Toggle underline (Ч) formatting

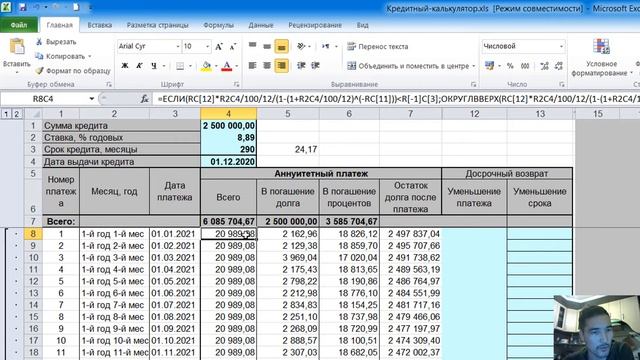[x=153, y=66]
